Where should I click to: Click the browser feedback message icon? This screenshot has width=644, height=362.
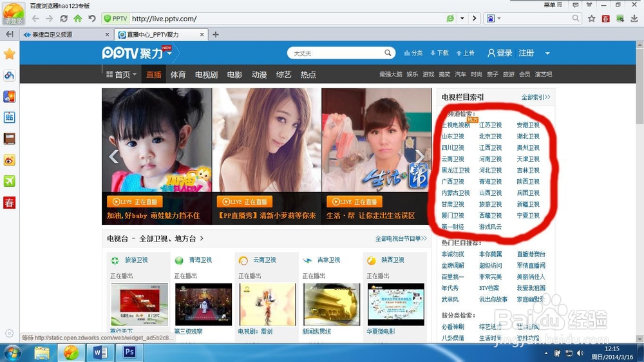pos(575,5)
